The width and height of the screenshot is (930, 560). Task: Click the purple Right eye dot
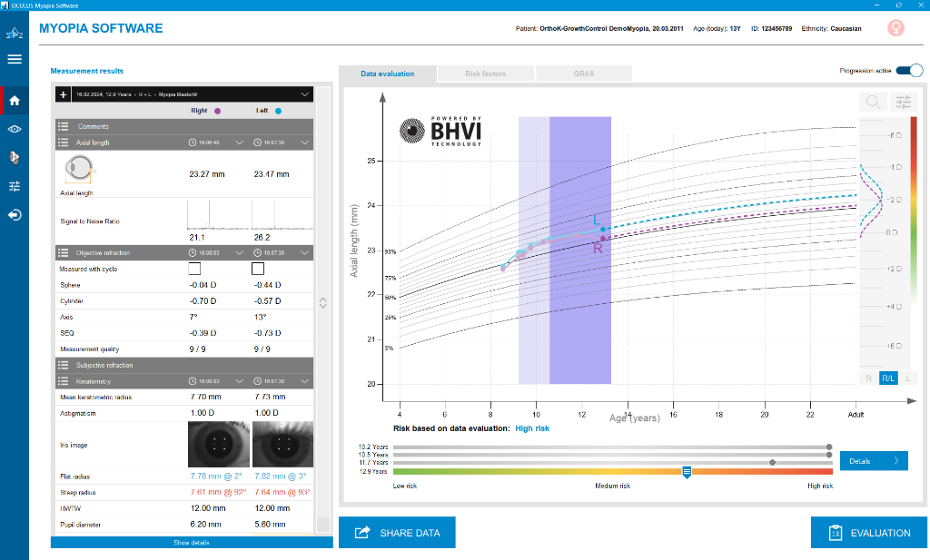[218, 111]
